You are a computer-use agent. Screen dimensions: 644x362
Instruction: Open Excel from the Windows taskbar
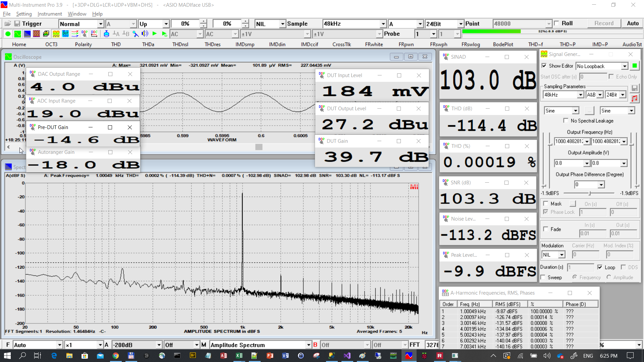(x=239, y=356)
